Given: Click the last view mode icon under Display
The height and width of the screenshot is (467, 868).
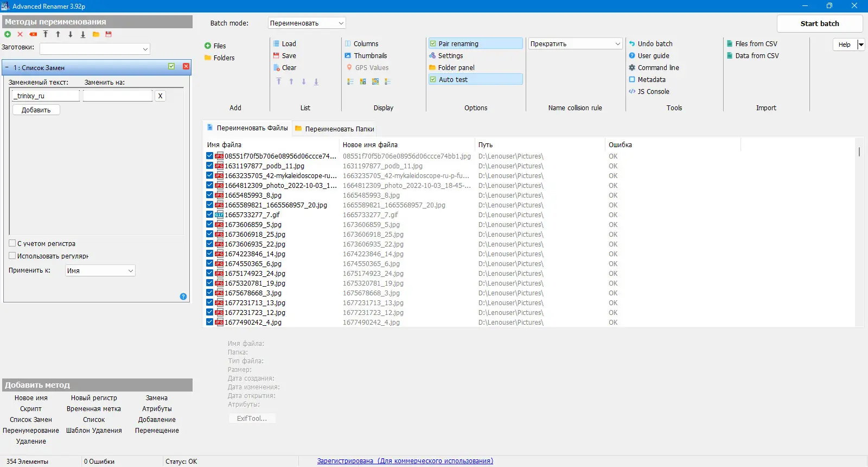Looking at the screenshot, I should coord(388,81).
